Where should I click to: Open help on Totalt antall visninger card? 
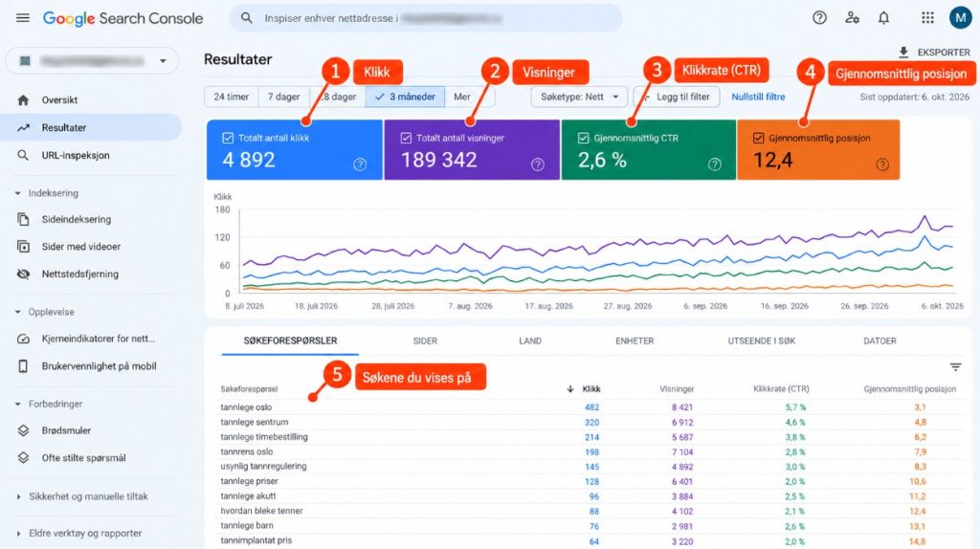click(538, 165)
